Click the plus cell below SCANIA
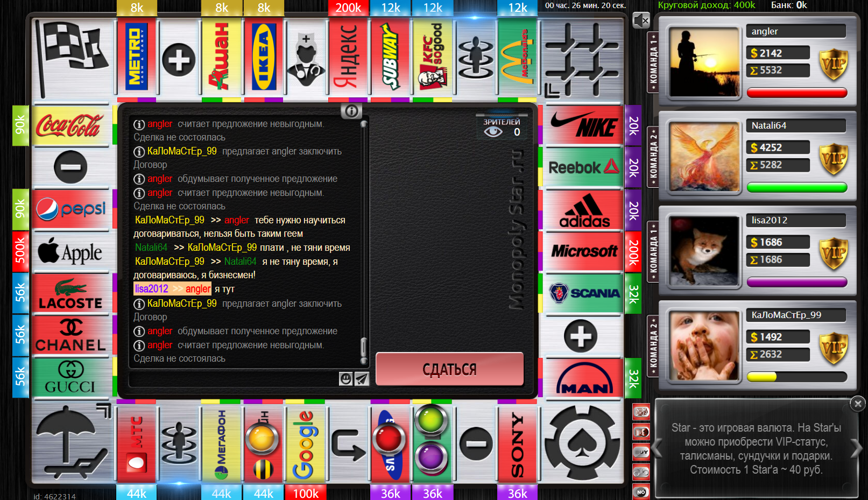868x500 pixels. tap(581, 336)
